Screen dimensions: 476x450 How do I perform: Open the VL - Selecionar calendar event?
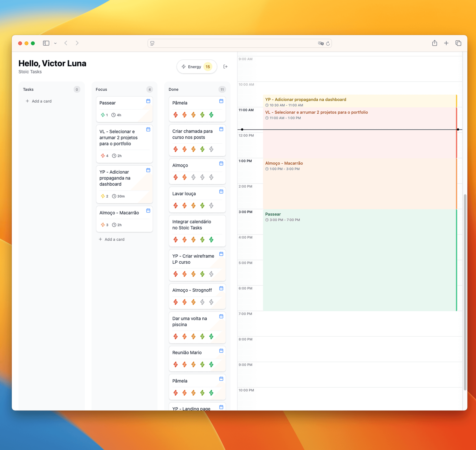pos(360,132)
